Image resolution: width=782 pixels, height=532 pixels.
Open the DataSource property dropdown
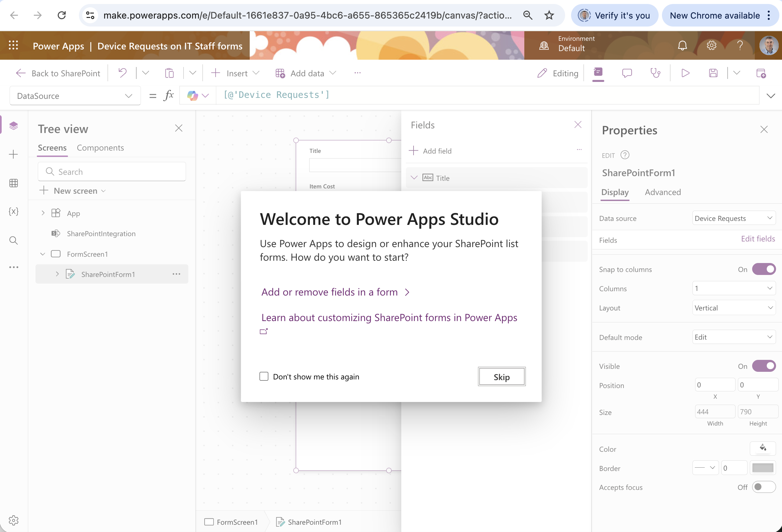click(75, 96)
